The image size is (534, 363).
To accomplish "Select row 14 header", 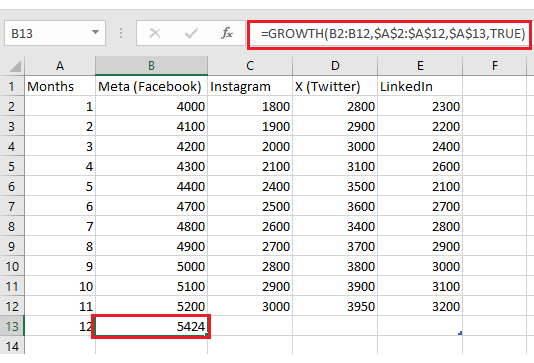I will click(12, 346).
